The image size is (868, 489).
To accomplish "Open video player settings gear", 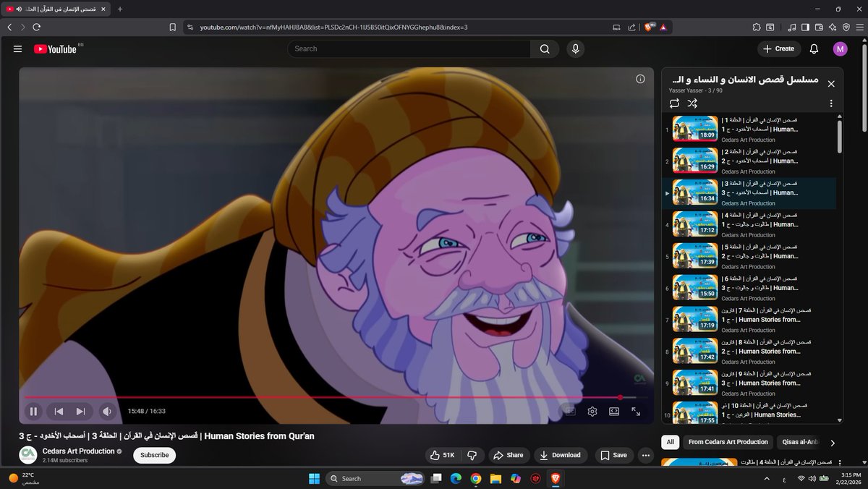I will [x=592, y=411].
